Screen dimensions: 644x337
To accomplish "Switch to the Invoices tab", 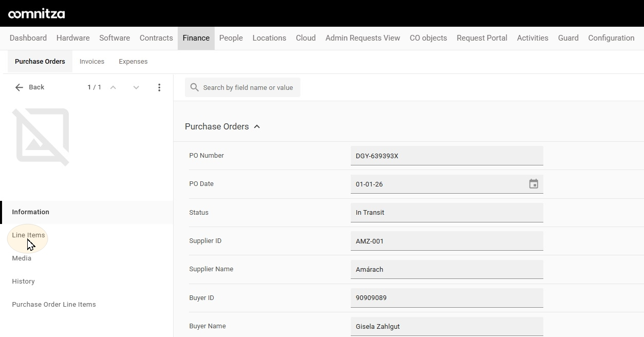I will [x=92, y=62].
